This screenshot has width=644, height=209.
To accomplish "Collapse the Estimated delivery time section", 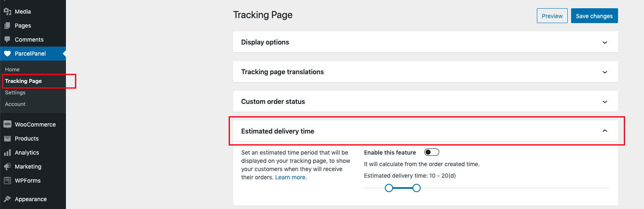I will point(604,131).
